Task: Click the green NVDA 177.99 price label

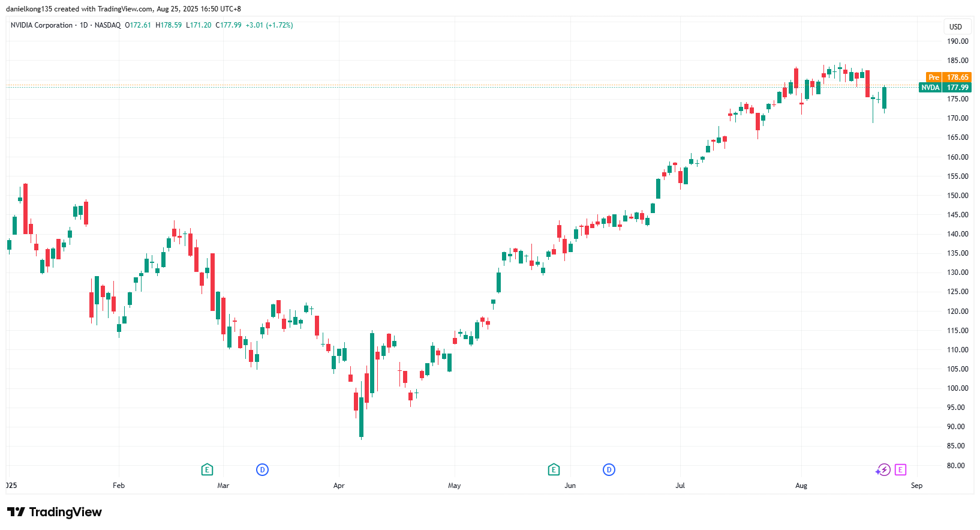Action: click(945, 88)
